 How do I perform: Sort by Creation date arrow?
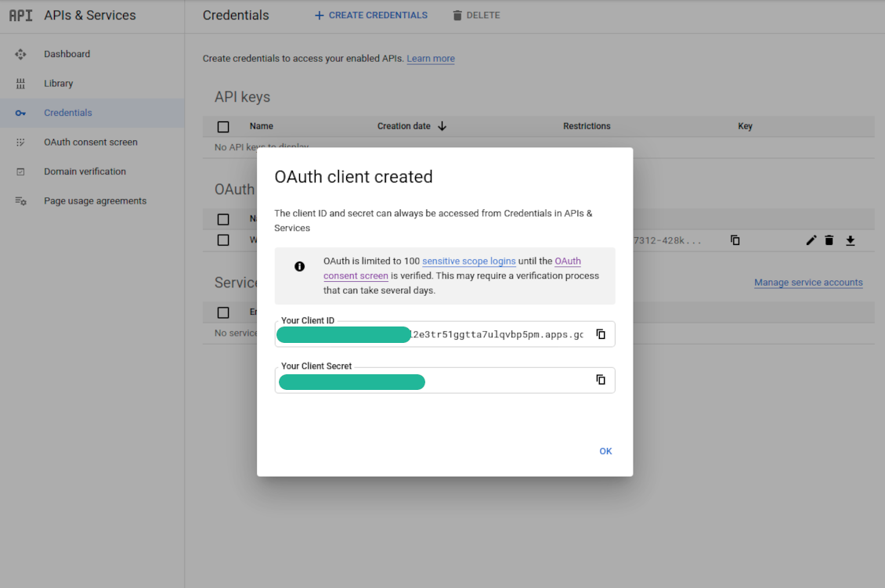point(442,126)
